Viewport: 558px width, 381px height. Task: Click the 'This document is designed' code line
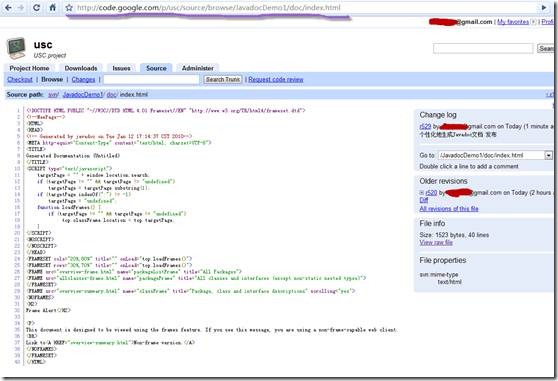click(211, 330)
